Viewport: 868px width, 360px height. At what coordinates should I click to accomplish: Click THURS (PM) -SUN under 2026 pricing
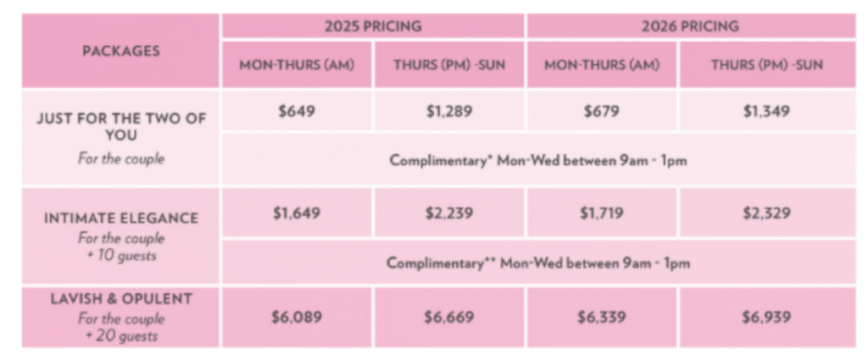coord(767,64)
